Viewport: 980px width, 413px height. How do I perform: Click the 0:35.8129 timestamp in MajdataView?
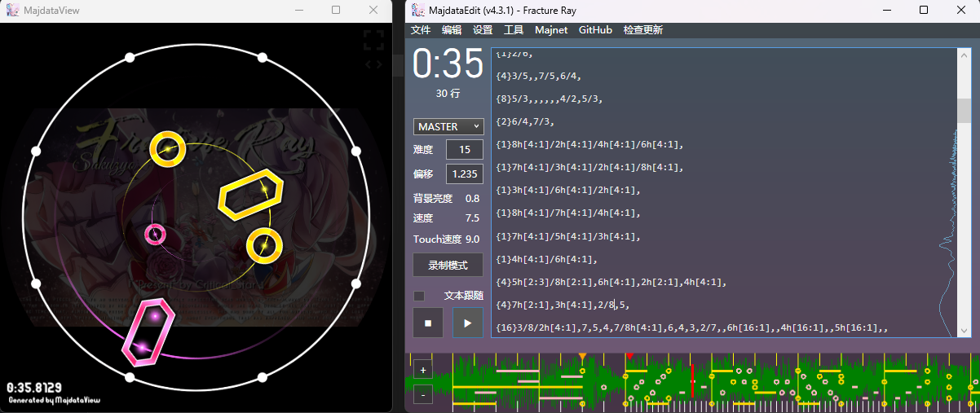pos(34,388)
